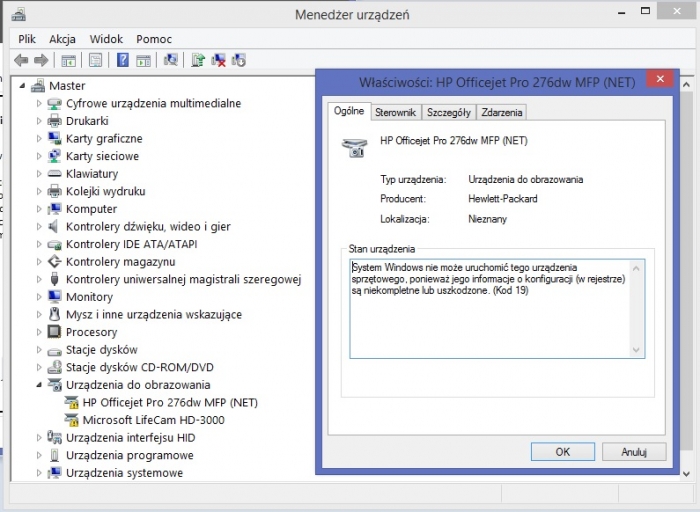Click the Stacje dysków CD-ROM/DVD icon
700x512 pixels.
[x=54, y=367]
